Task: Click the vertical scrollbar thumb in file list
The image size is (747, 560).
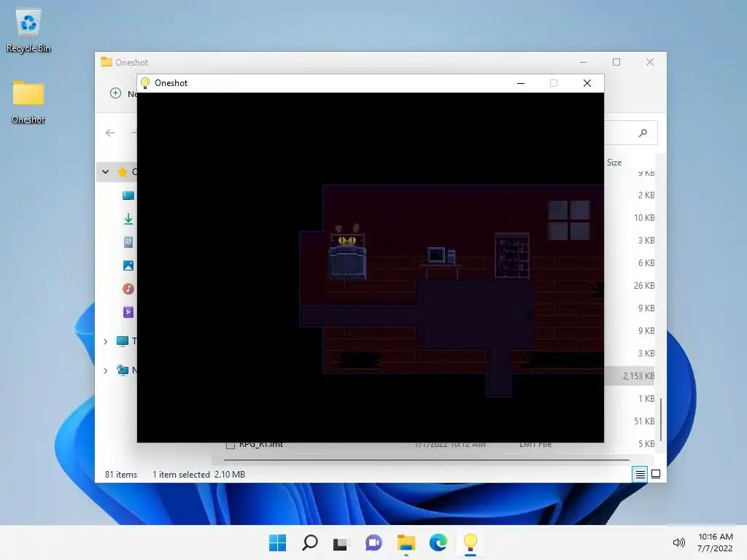Action: (x=660, y=419)
